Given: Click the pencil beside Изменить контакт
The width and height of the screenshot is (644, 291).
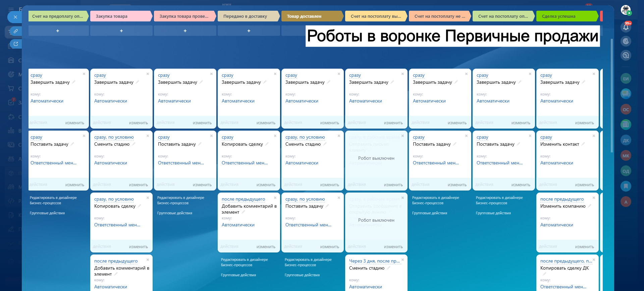Looking at the screenshot, I should [x=583, y=144].
